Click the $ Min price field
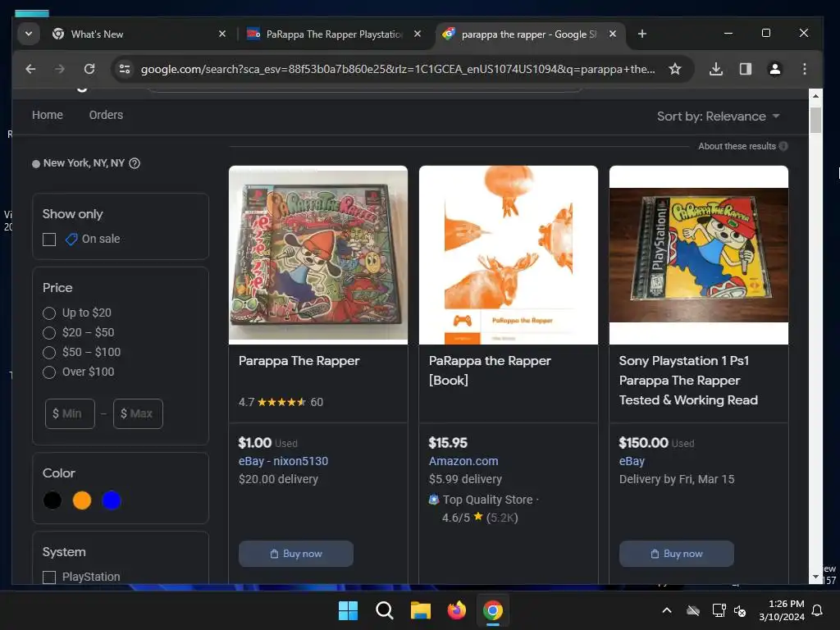This screenshot has width=840, height=630. (x=71, y=413)
